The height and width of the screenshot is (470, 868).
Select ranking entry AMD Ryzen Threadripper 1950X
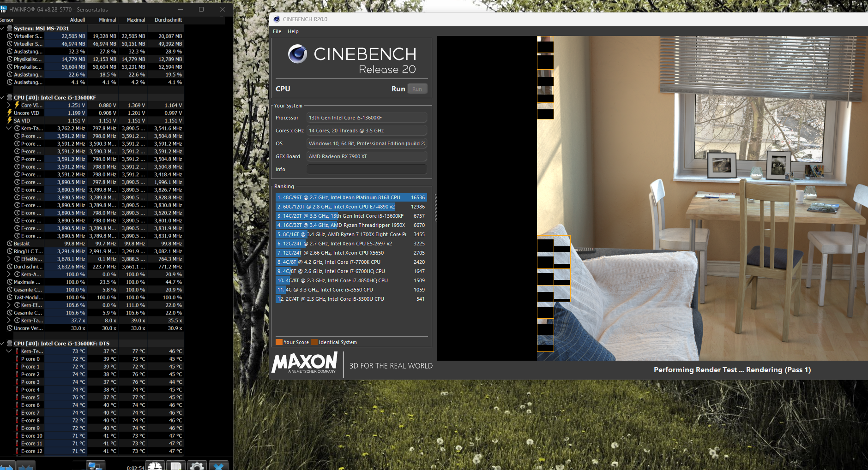[351, 225]
